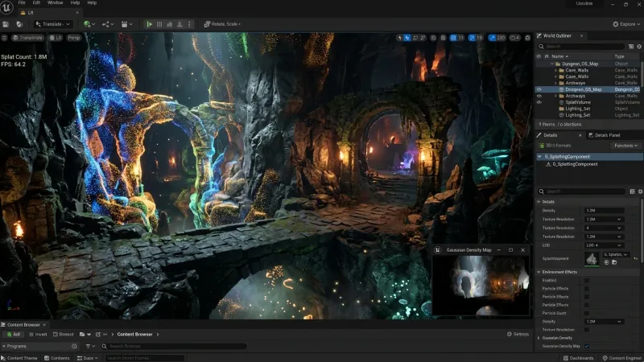Switch to the Details Panel tab

point(604,135)
